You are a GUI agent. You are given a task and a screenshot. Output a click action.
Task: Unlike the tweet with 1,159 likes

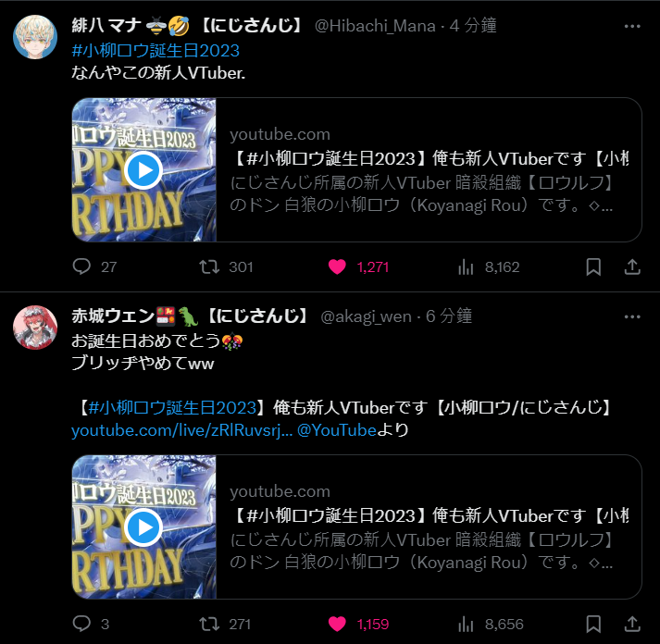tap(337, 624)
